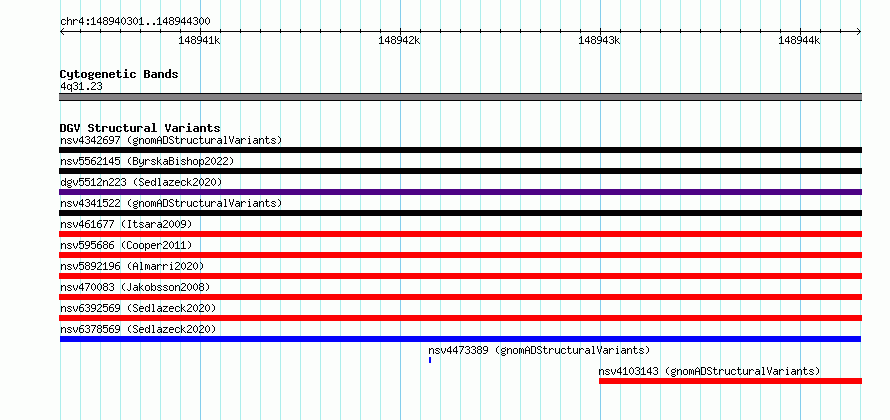
Task: Open the nsv5562145 (ByrskaBishop2022) label
Action: 147,161
